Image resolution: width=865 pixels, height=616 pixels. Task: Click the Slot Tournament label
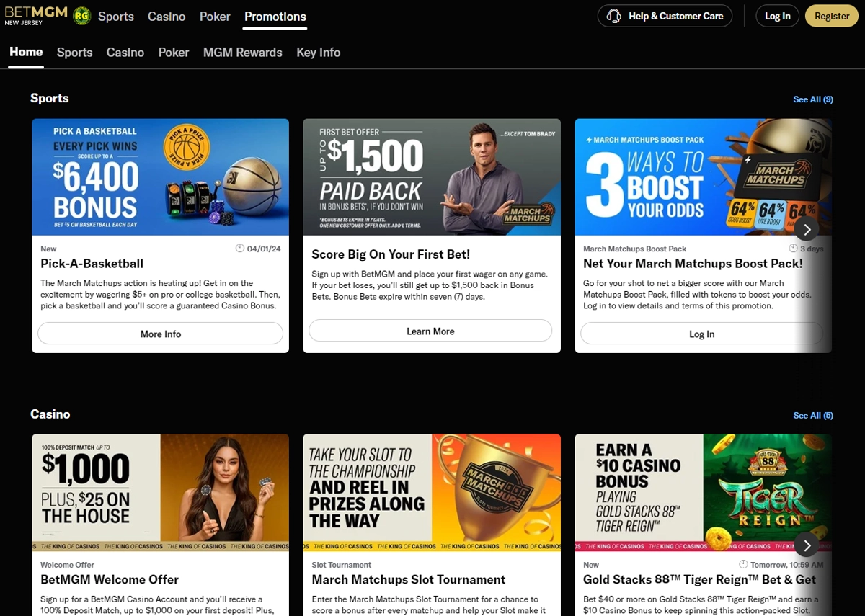[342, 565]
